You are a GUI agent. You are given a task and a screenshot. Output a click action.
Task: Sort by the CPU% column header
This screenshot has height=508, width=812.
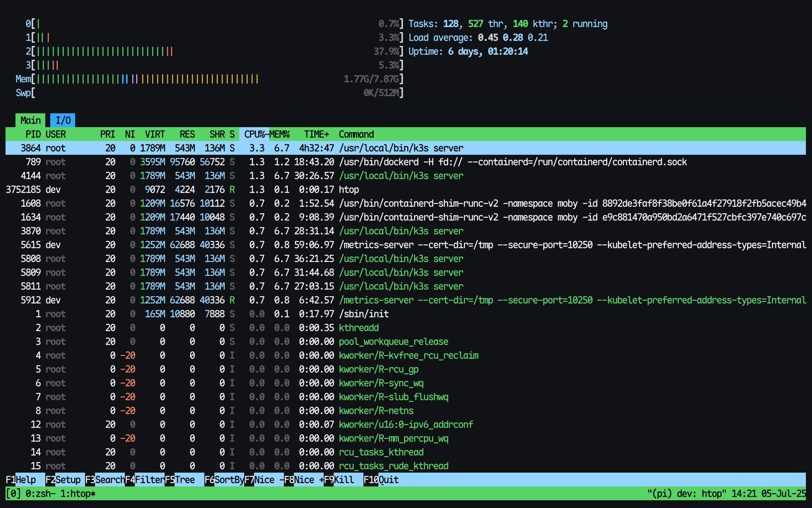(x=254, y=134)
